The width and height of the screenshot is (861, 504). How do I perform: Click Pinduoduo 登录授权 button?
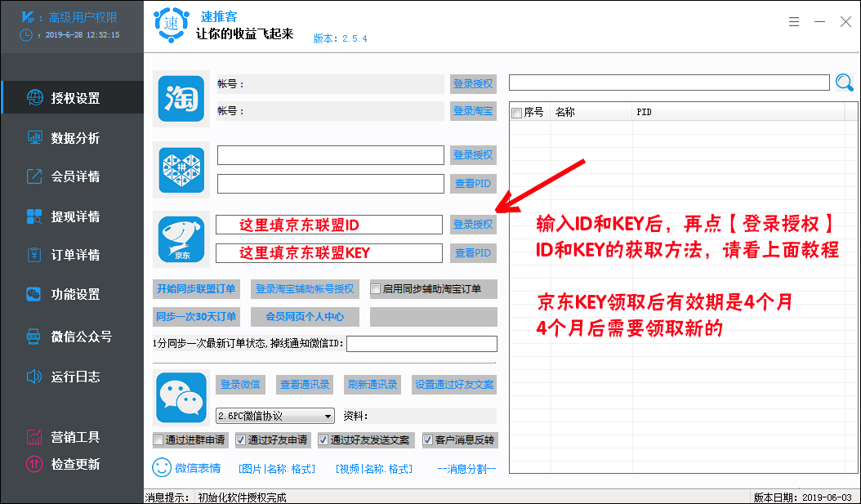[x=473, y=155]
